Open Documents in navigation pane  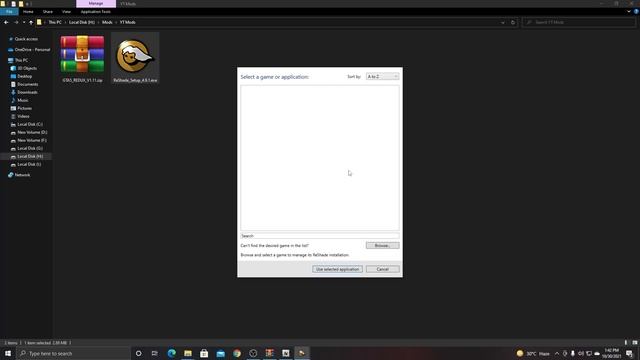click(x=27, y=84)
